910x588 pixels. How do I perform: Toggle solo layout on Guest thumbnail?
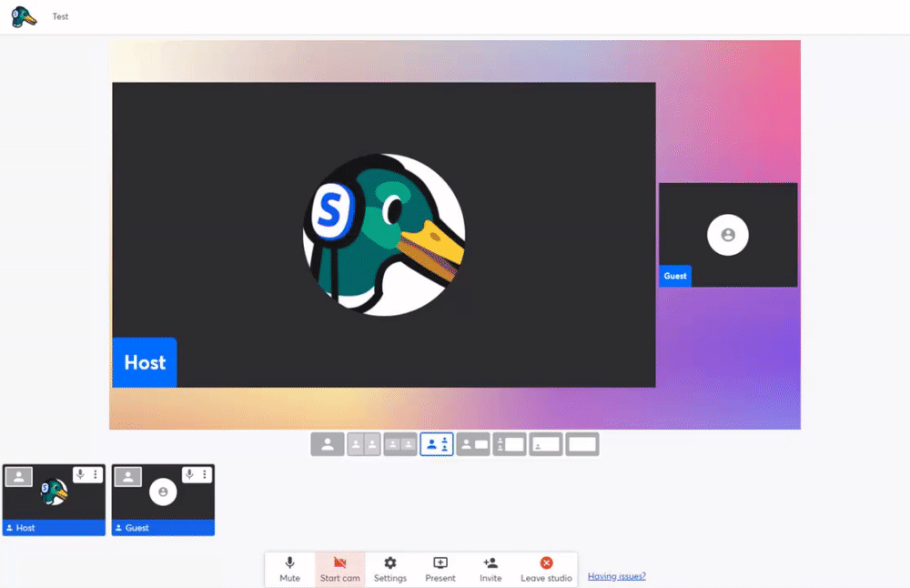click(128, 477)
